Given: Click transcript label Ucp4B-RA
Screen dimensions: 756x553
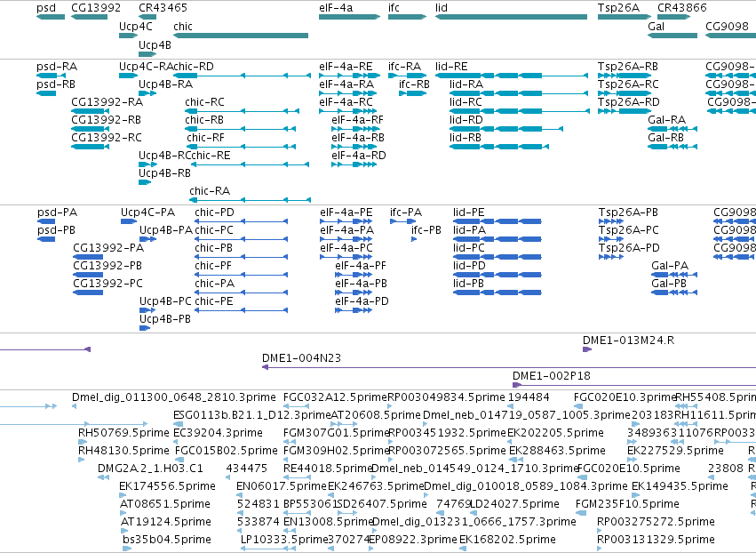Looking at the screenshot, I should [x=166, y=84].
